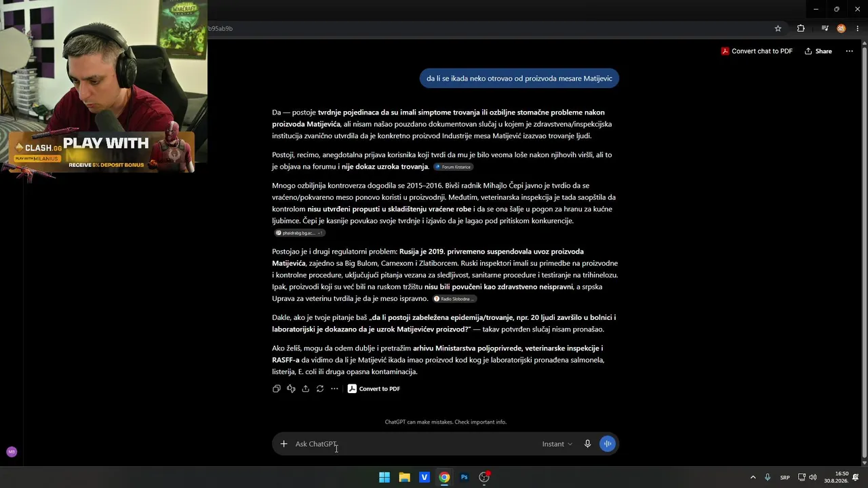868x488 pixels.
Task: Open the browser Extensions puzzle icon
Action: pos(801,28)
